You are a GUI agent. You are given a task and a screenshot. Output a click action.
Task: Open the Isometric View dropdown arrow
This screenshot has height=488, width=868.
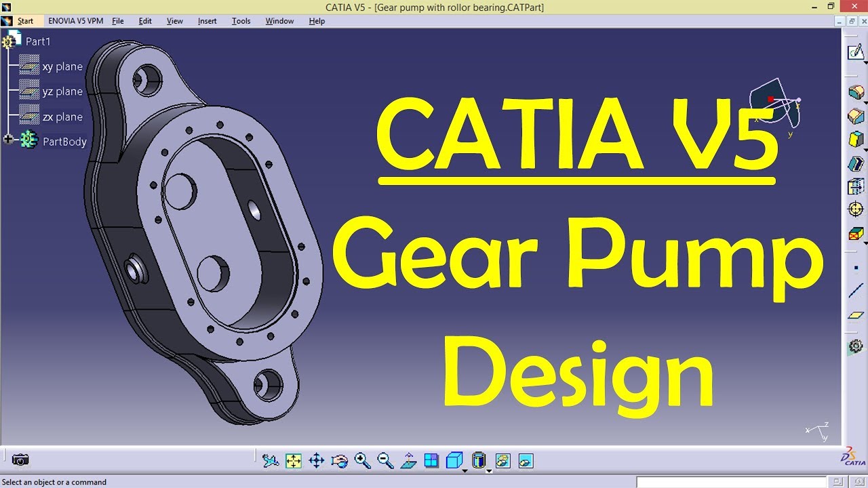465,470
